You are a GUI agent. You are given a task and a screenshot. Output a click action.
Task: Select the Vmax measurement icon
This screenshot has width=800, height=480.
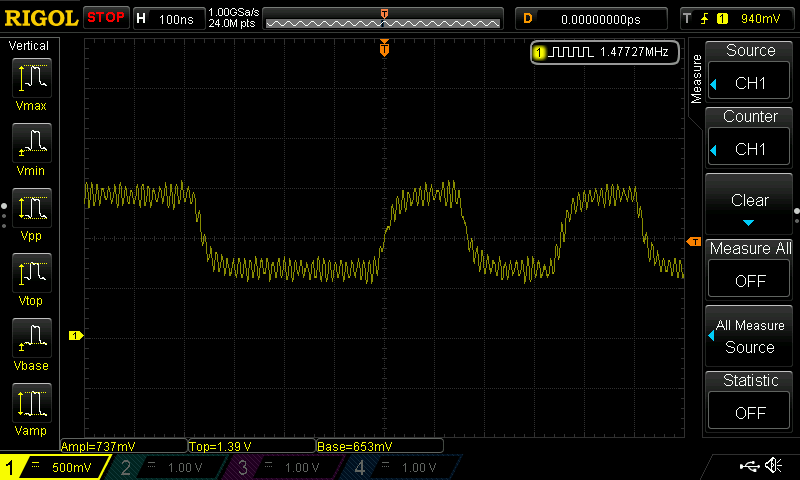pos(32,78)
